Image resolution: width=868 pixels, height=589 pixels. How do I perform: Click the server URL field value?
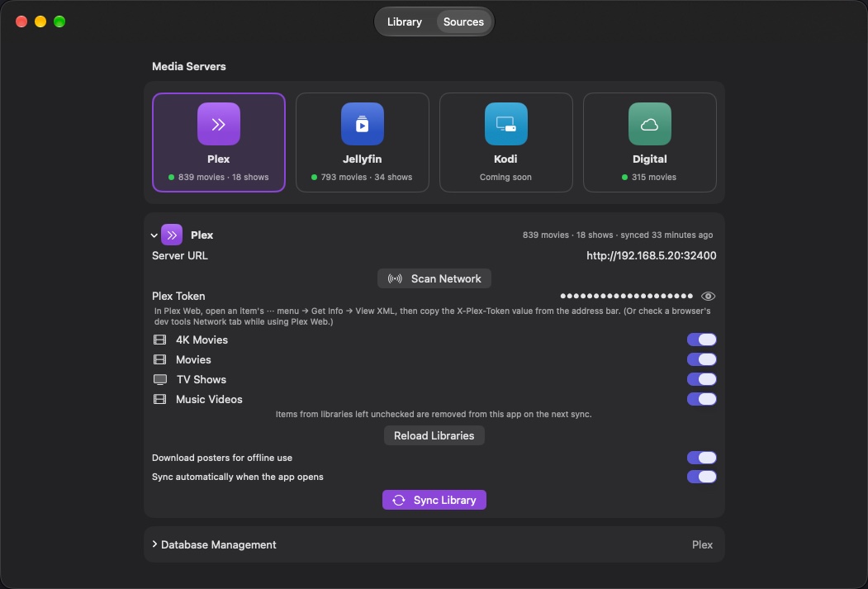coord(651,256)
